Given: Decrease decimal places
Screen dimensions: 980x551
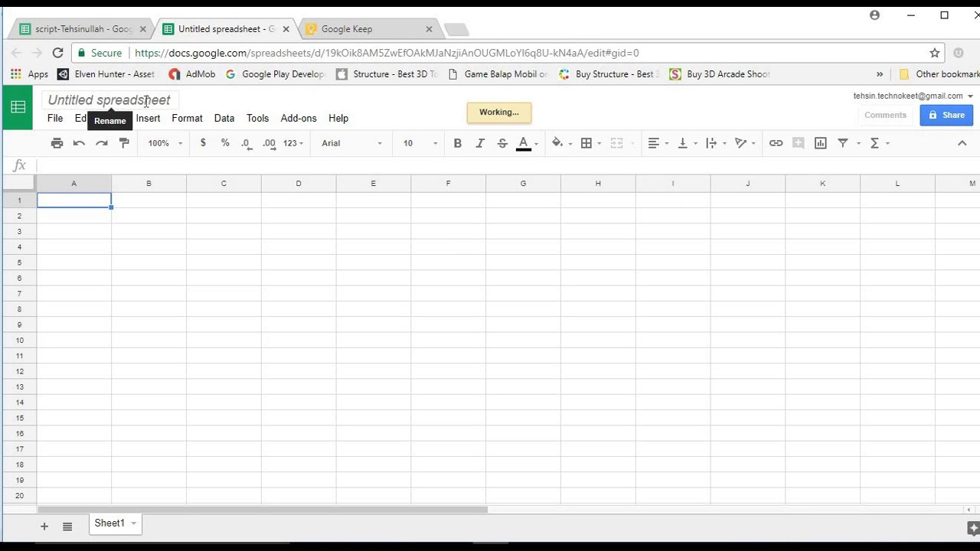Looking at the screenshot, I should point(246,143).
